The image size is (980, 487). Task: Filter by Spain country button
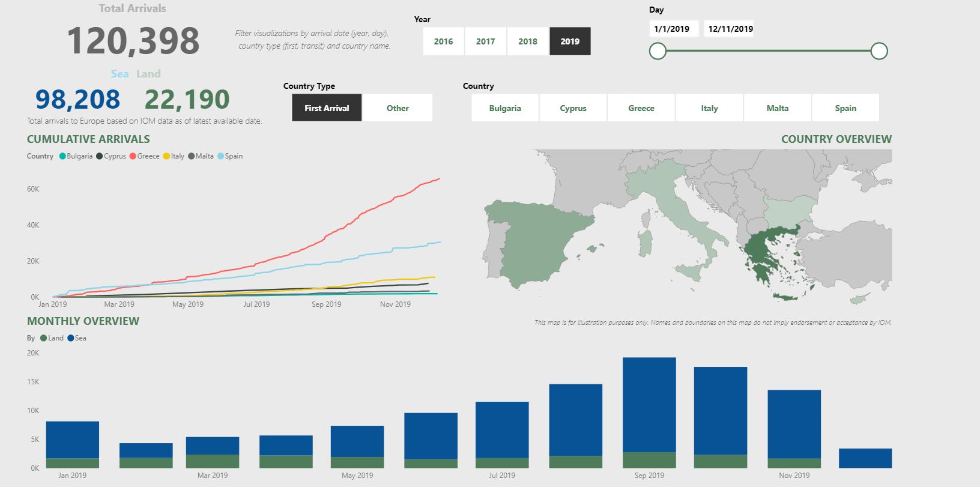tap(845, 108)
